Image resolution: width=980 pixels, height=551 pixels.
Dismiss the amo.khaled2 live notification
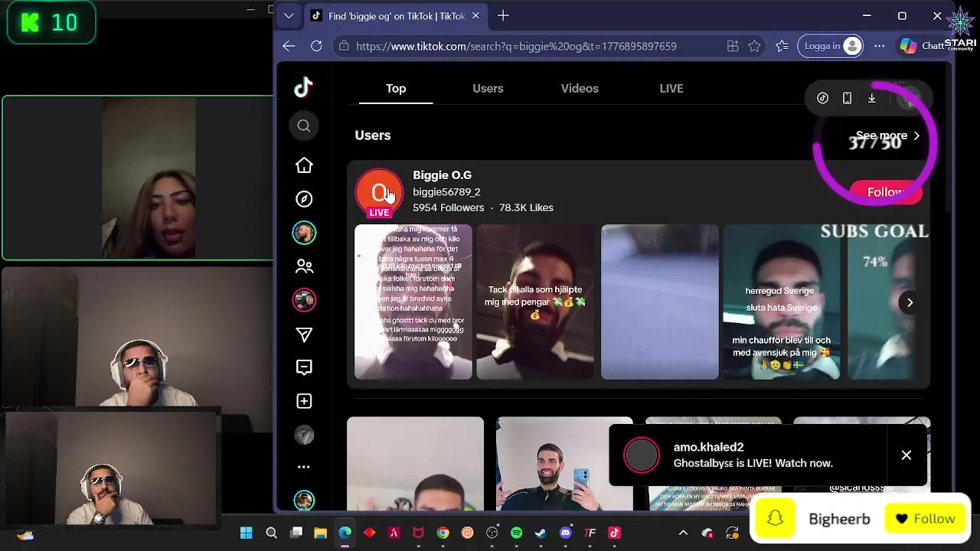click(906, 455)
